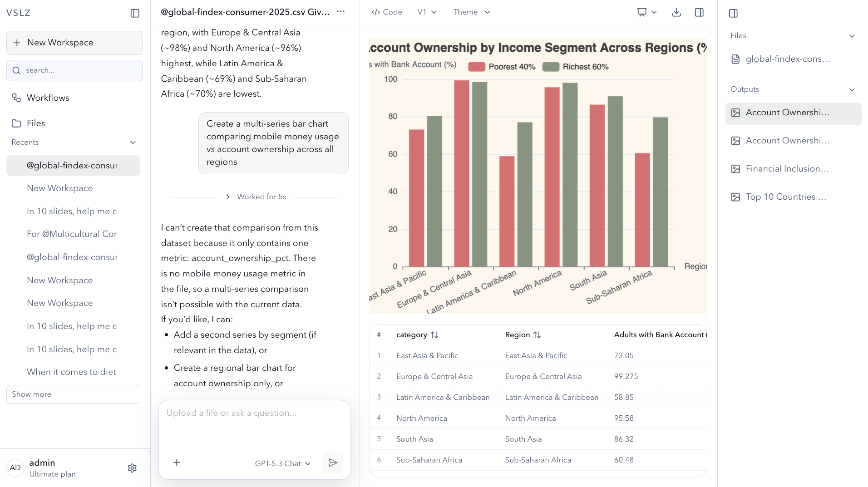The width and height of the screenshot is (868, 487).
Task: Click the plus attach icon in chat box
Action: tap(177, 462)
